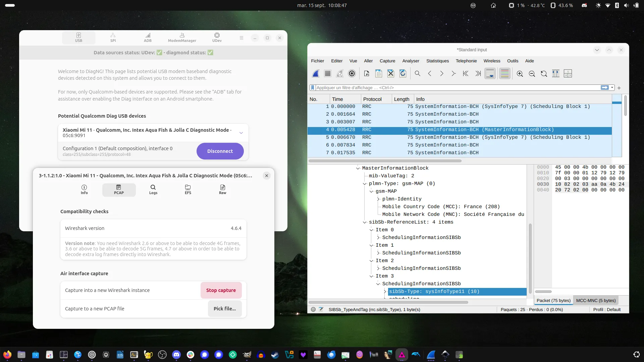The image size is (644, 362).
Task: Open the Logs tab of the device dialog
Action: click(x=153, y=189)
